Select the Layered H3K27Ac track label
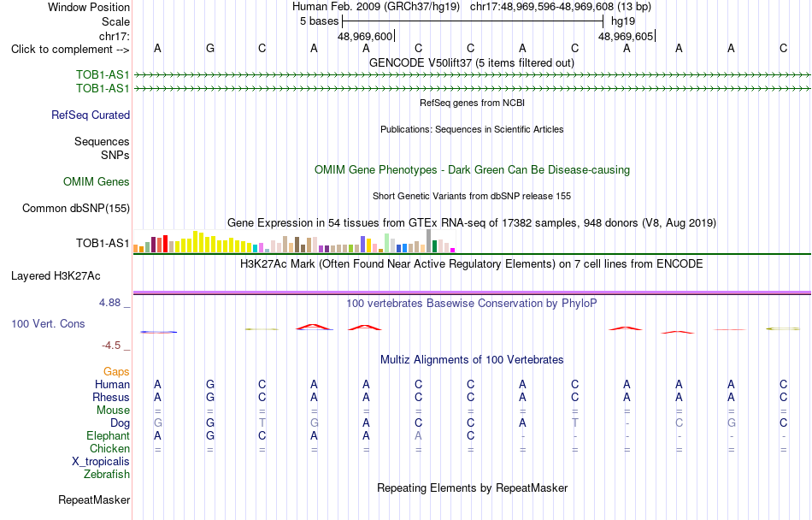The height and width of the screenshot is (520, 812). point(56,276)
